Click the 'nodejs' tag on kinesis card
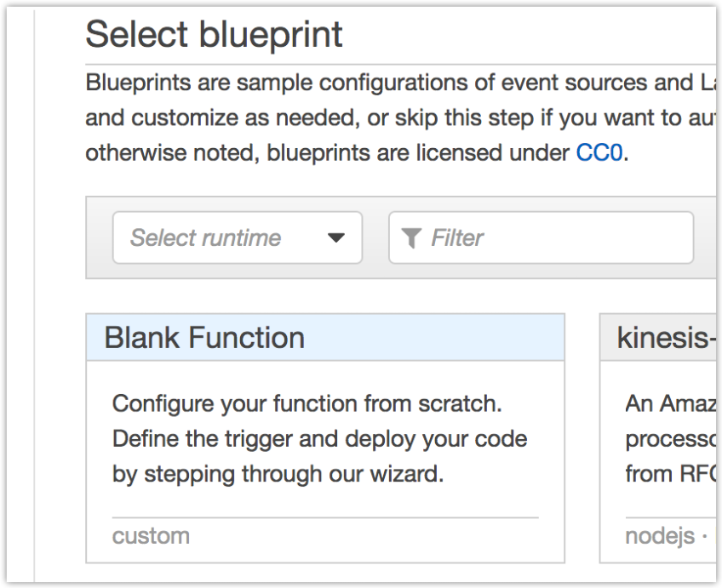722x588 pixels. click(x=649, y=536)
